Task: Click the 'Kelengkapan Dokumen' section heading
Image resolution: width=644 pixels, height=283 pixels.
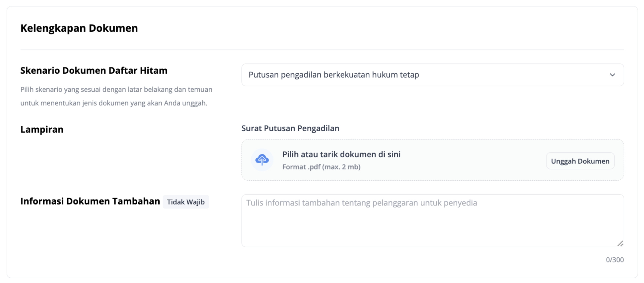Action: (x=79, y=28)
